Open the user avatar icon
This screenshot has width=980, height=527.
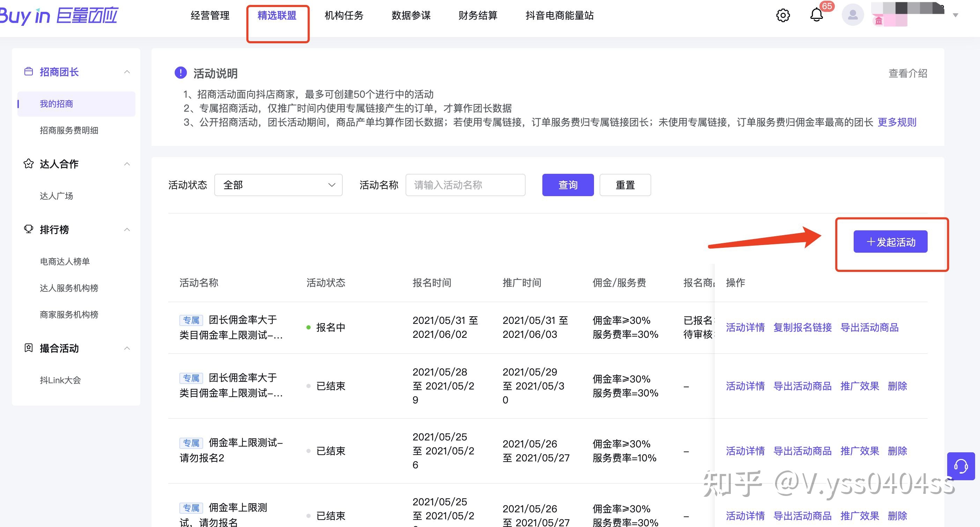pyautogui.click(x=853, y=15)
